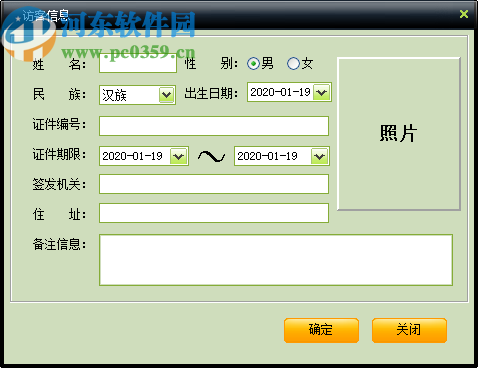Click the 证件期限 end date text
This screenshot has width=478, height=368.
coord(267,156)
